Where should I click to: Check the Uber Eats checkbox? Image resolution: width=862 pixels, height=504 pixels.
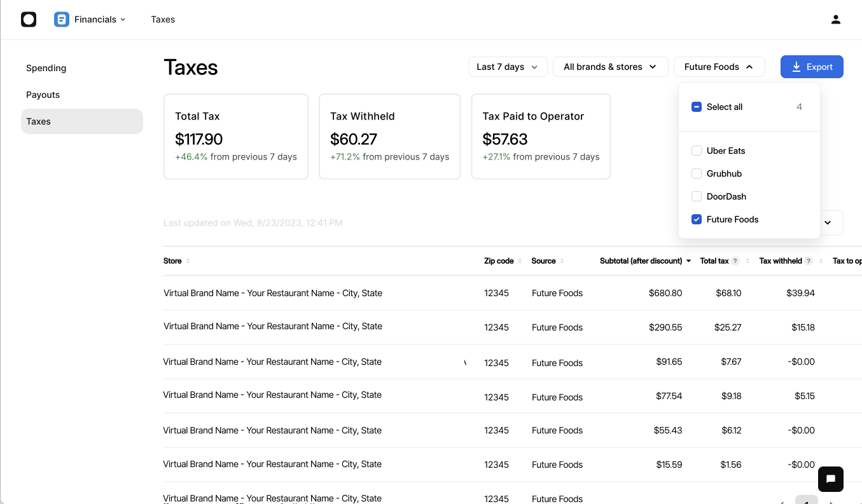point(697,151)
